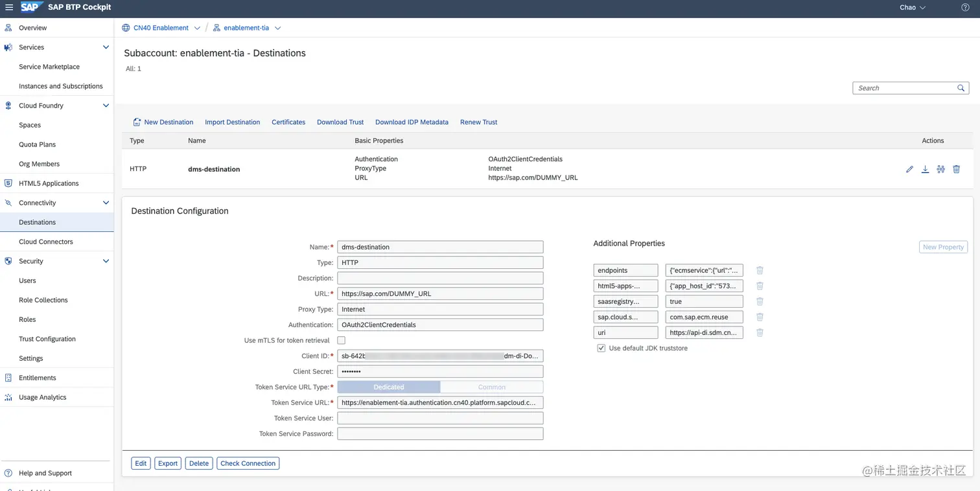The image size is (980, 491).
Task: Click the Entitlements sidebar icon
Action: pos(8,378)
